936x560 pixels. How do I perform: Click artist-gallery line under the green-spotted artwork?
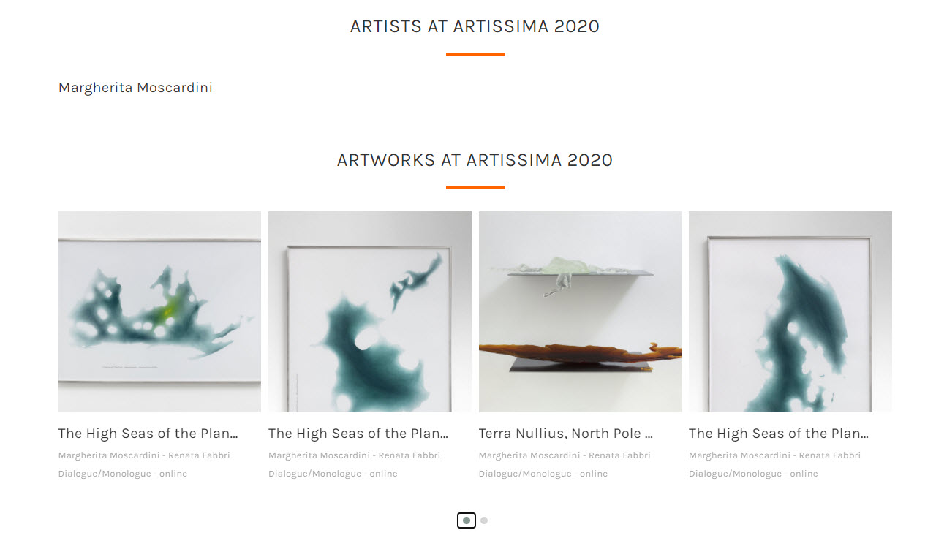point(144,455)
